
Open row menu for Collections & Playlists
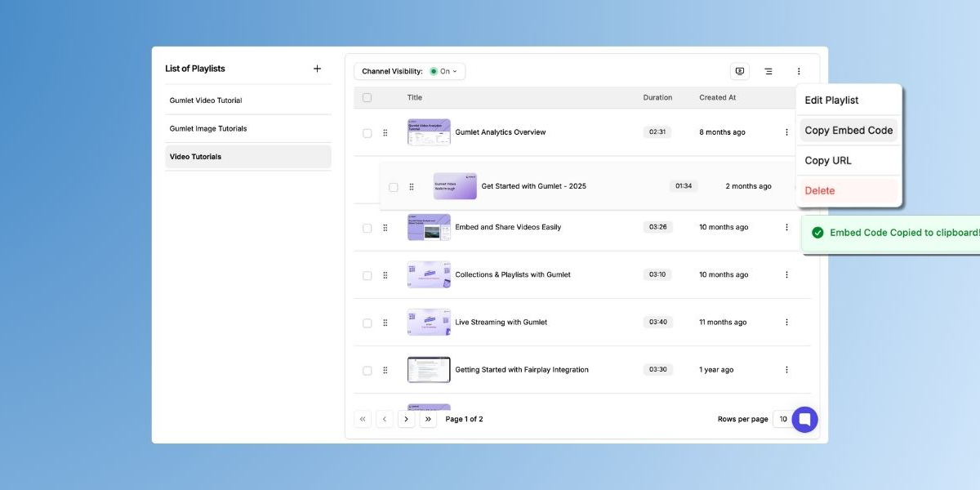786,275
